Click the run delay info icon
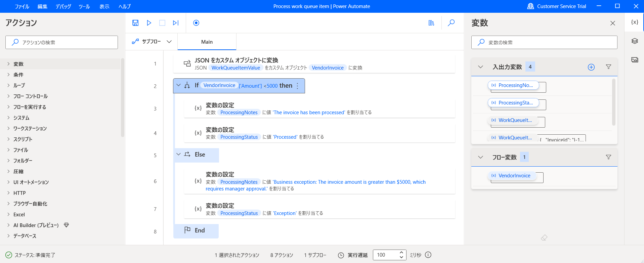This screenshot has height=263, width=644. 428,255
